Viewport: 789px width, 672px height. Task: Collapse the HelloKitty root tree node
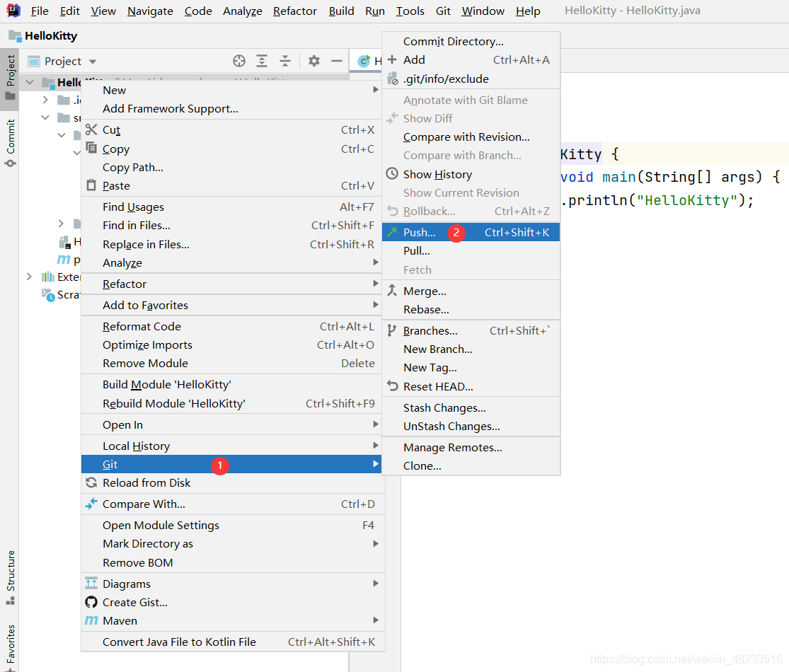tap(30, 82)
